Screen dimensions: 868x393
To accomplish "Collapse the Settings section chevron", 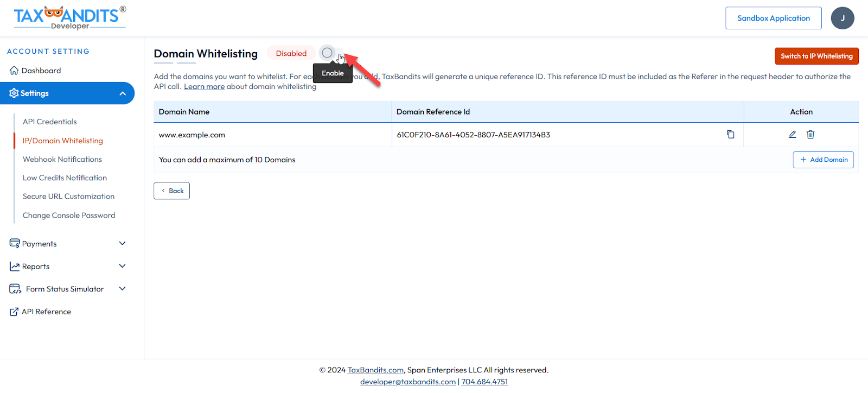I will click(123, 93).
